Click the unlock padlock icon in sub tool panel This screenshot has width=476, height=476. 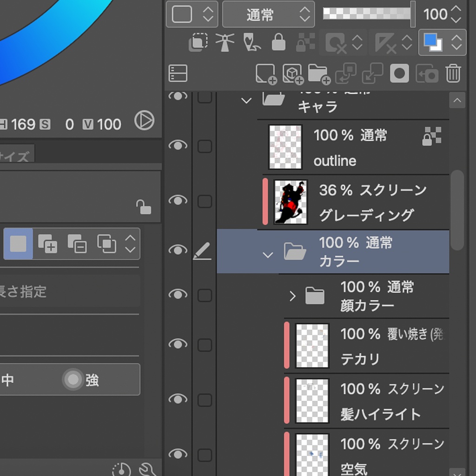(x=144, y=207)
